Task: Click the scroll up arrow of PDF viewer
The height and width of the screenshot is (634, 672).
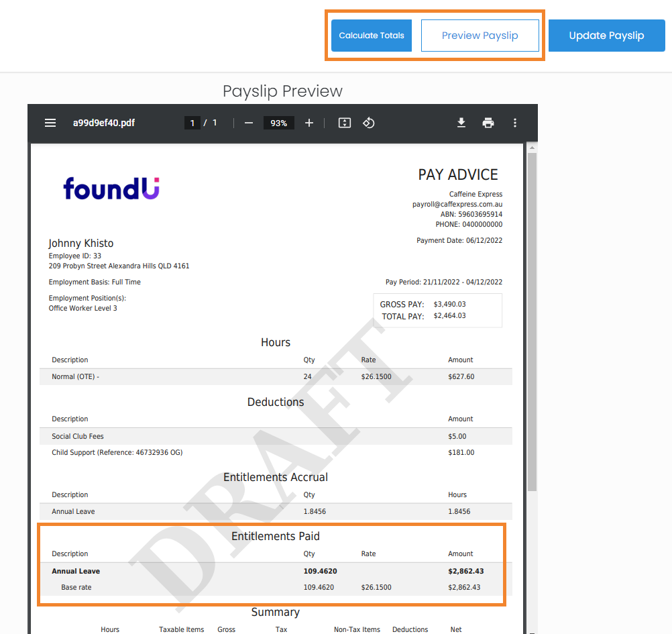Action: tap(532, 148)
